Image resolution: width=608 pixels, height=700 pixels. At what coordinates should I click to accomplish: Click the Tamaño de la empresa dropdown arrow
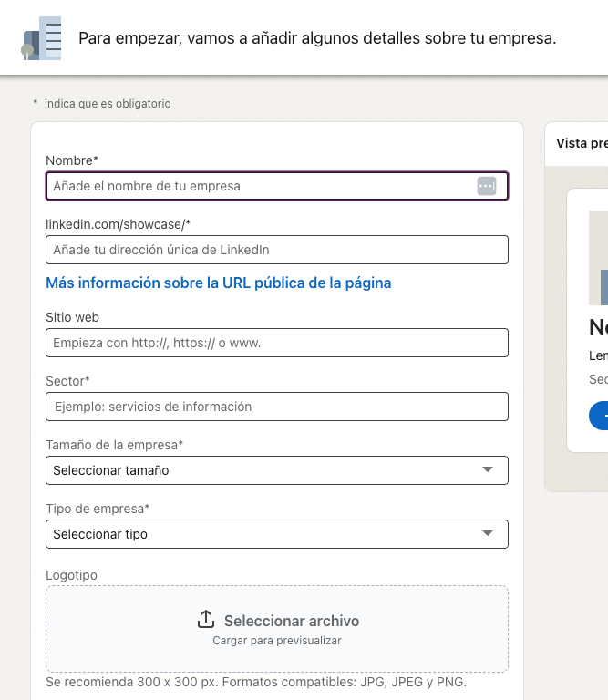(x=488, y=470)
